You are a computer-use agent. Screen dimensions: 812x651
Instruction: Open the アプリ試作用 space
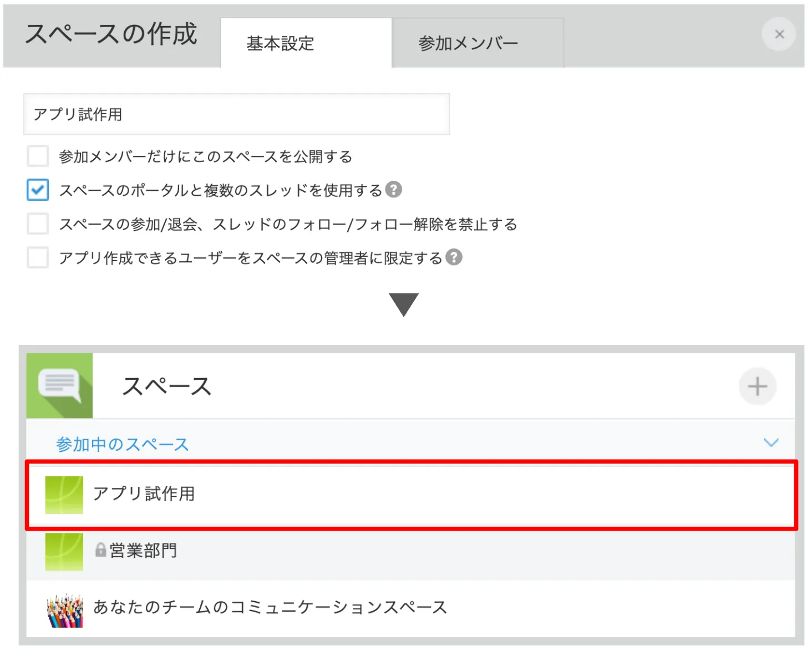click(x=144, y=494)
